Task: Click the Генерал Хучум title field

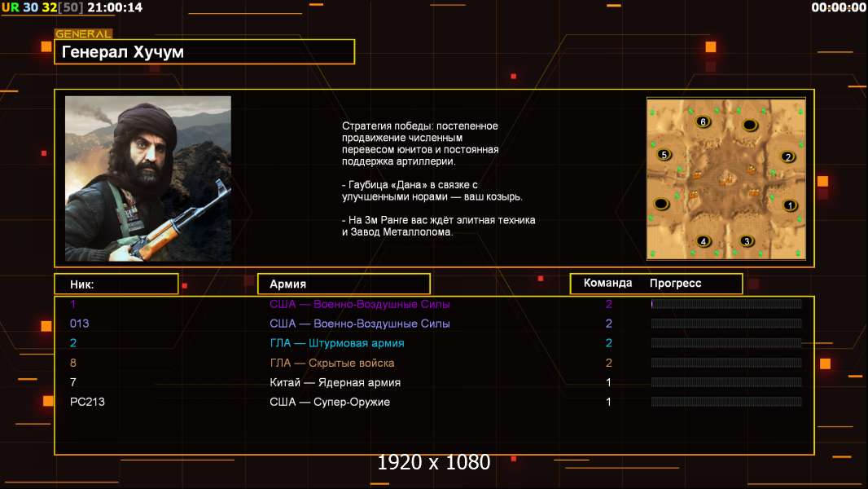Action: point(204,51)
